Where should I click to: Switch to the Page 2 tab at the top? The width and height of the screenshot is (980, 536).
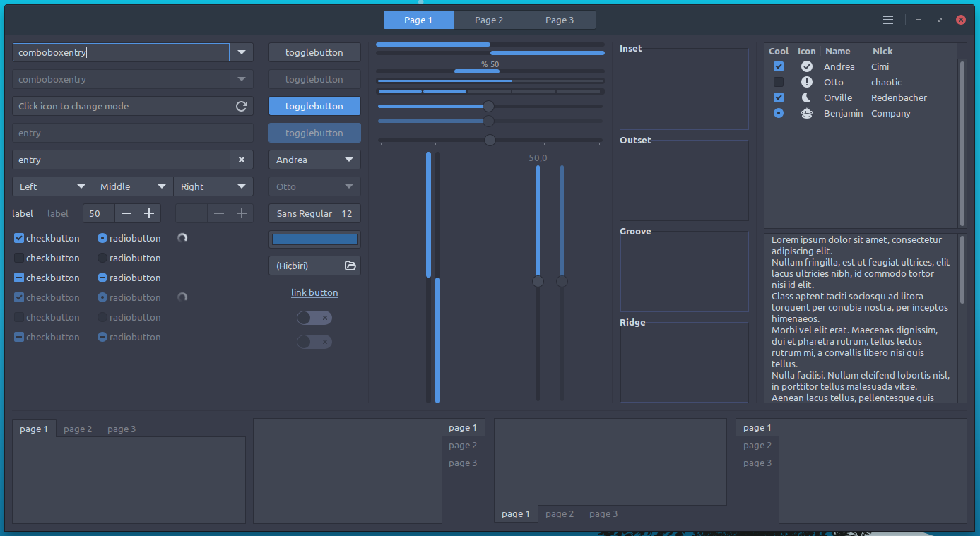(489, 20)
